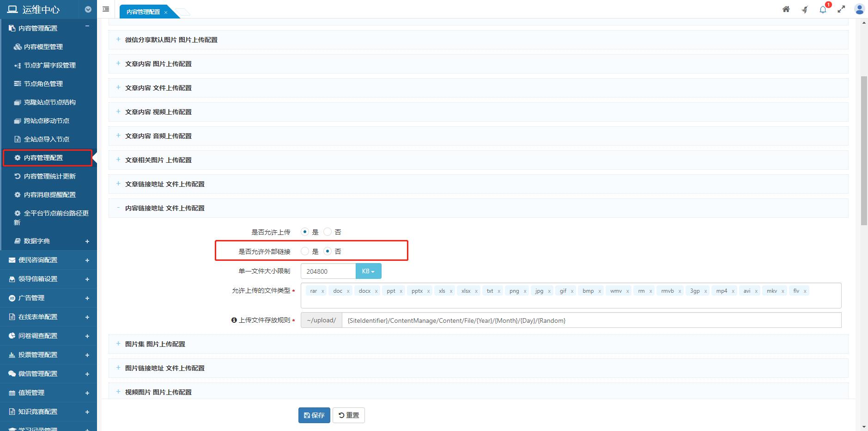Click the home icon in top bar
This screenshot has height=431, width=868.
[x=786, y=9]
